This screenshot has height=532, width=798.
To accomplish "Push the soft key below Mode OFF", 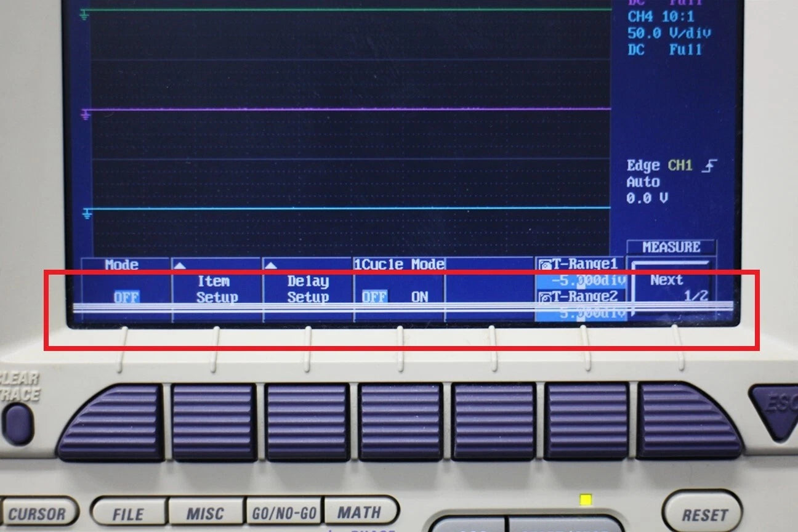I will point(112,422).
